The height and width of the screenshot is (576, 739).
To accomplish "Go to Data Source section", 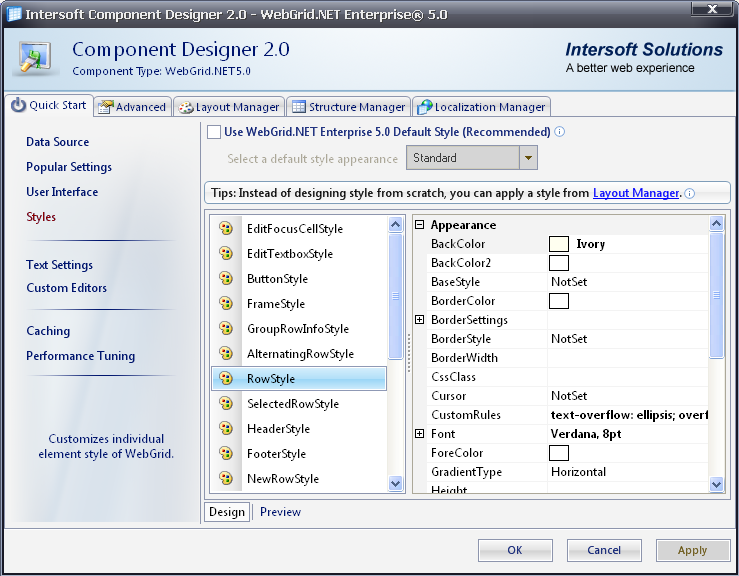I will click(x=57, y=142).
